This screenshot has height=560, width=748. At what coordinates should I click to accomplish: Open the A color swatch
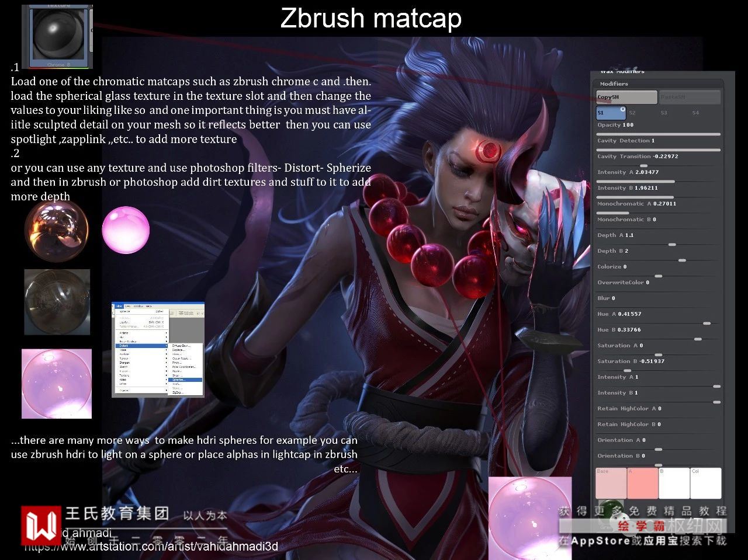pos(643,483)
